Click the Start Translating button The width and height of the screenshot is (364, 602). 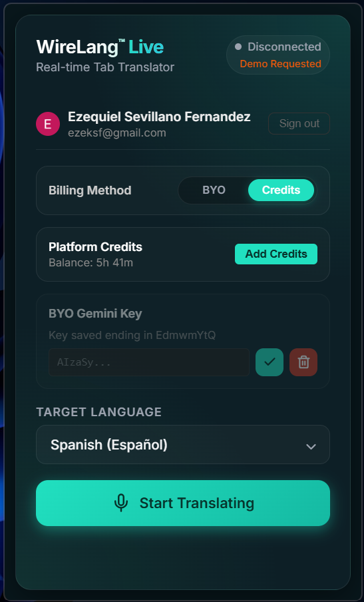(183, 503)
